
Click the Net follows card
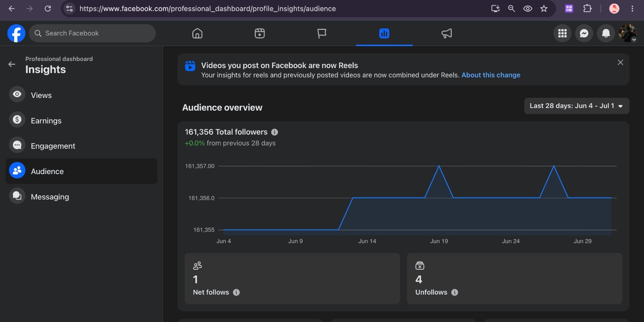coord(292,278)
